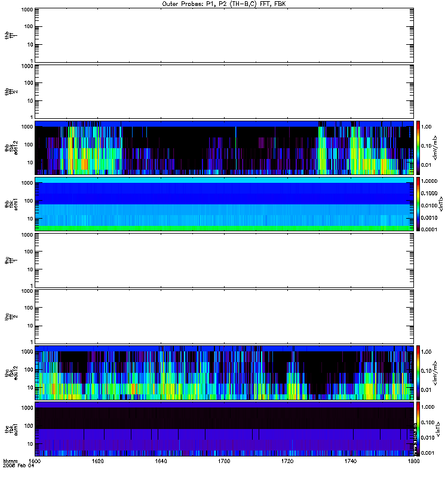The width and height of the screenshot is (448, 478).
Task: Click the 'thc fff 2' panel label
Action: pyautogui.click(x=11, y=317)
